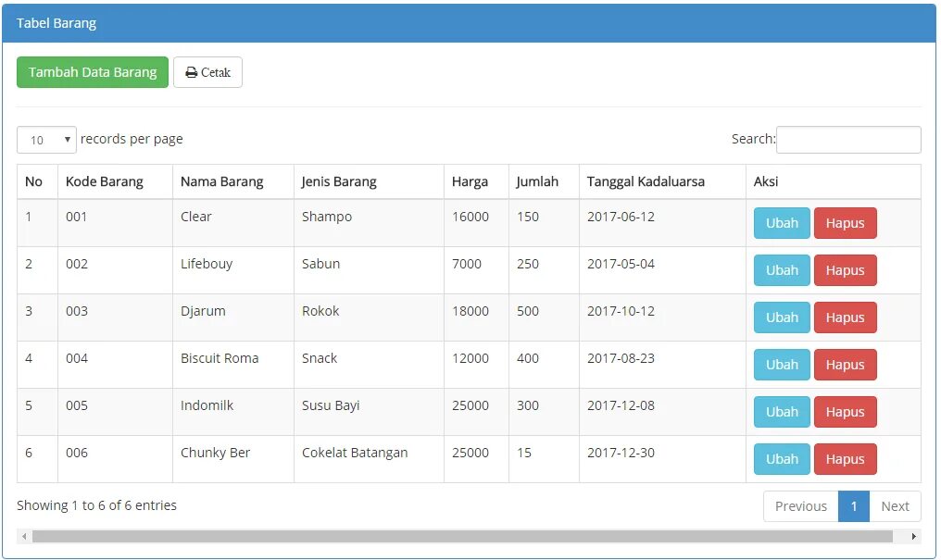This screenshot has width=941, height=560.
Task: Click the Cetak print button
Action: click(x=207, y=72)
